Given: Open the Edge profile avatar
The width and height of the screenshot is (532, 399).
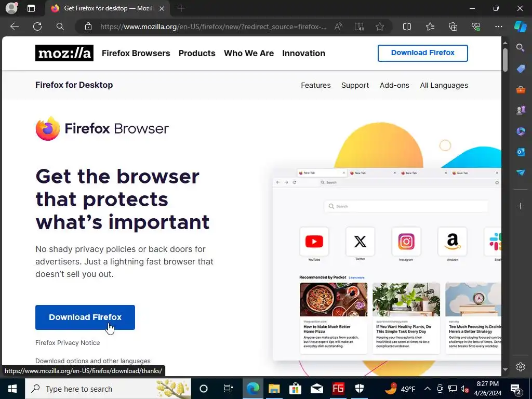Looking at the screenshot, I should tap(11, 8).
